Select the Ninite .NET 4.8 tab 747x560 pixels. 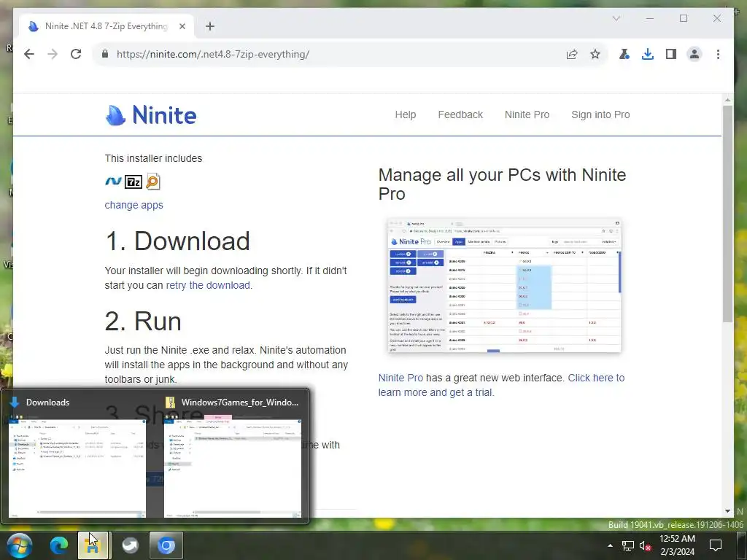tap(106, 26)
